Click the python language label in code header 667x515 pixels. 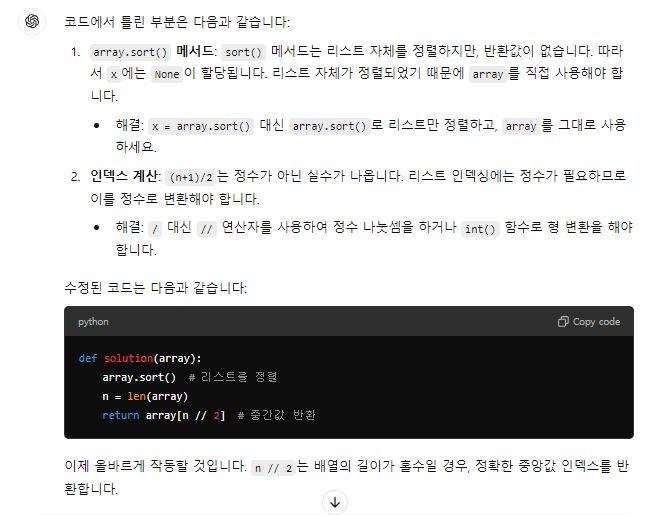pyautogui.click(x=93, y=322)
